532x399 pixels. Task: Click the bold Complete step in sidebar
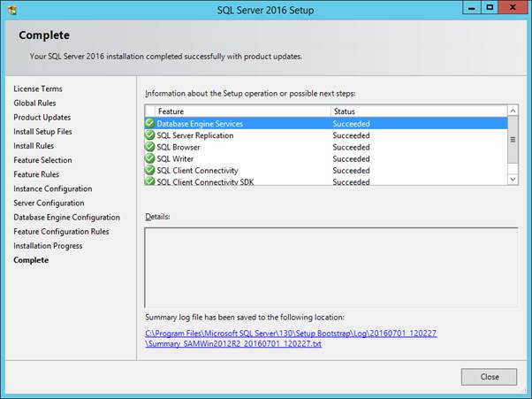[x=31, y=260]
